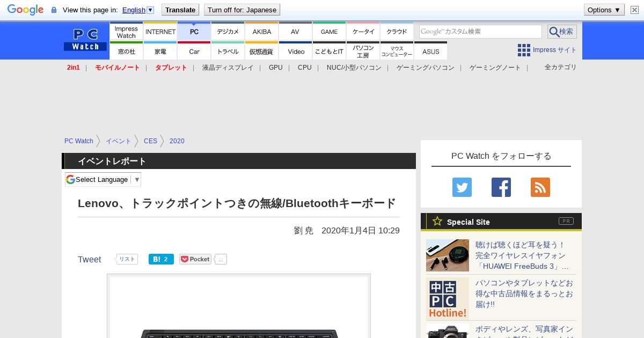Turn off translation for Japanese
Viewport: 644px width, 338px height.
(242, 10)
